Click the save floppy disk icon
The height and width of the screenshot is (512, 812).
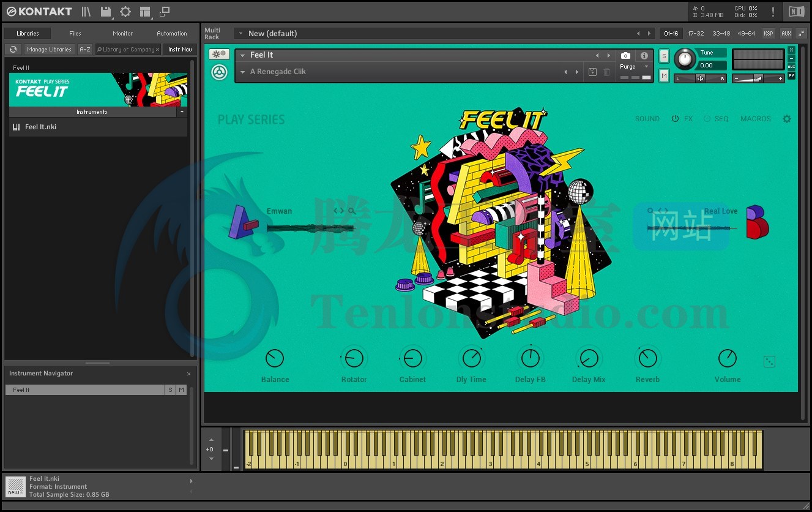pos(106,12)
